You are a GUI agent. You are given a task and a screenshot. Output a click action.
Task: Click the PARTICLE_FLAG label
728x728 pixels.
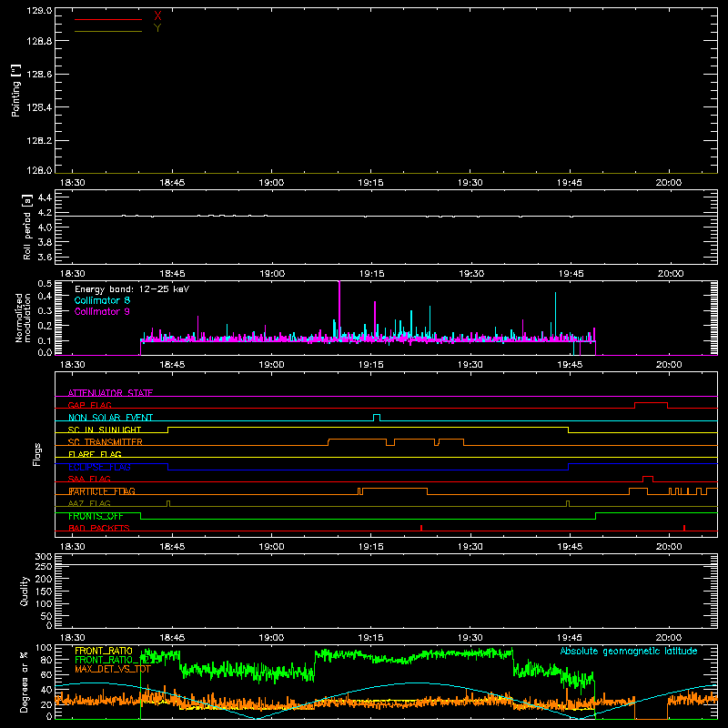click(x=102, y=491)
